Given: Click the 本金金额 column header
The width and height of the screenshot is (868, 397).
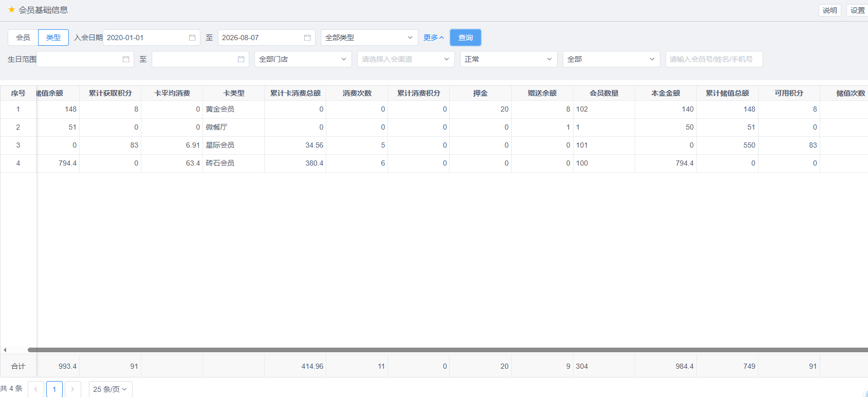Looking at the screenshot, I should coord(666,93).
